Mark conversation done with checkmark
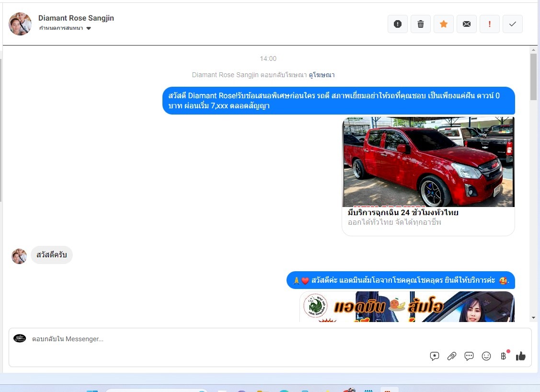Image resolution: width=540 pixels, height=392 pixels. 512,24
